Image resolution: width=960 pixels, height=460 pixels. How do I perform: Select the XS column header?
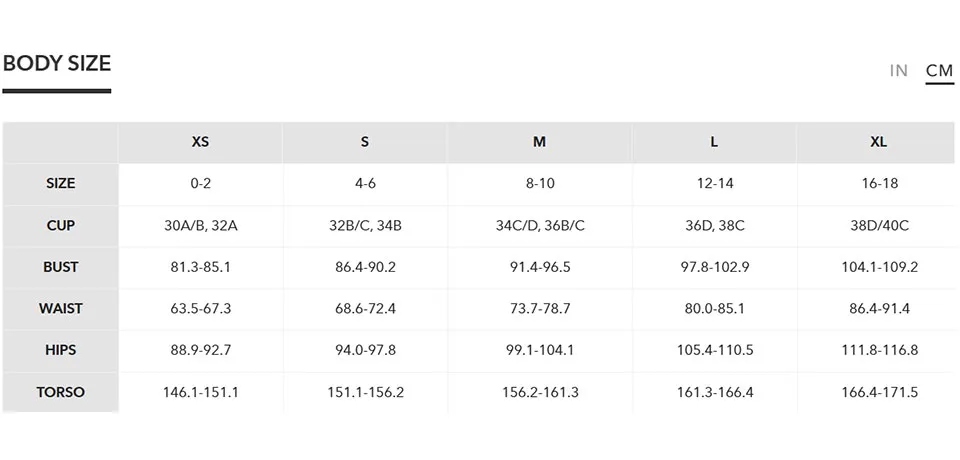pos(200,142)
